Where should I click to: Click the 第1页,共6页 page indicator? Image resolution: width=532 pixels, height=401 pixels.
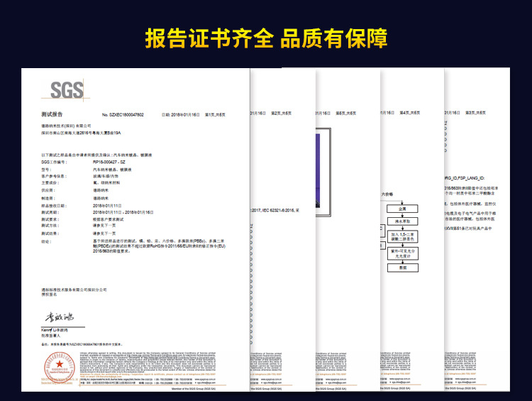215,115
